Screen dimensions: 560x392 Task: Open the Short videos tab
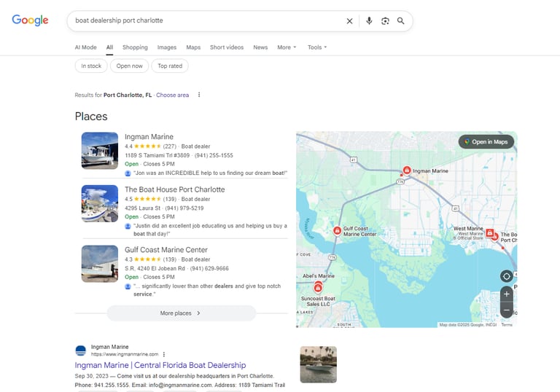point(227,47)
